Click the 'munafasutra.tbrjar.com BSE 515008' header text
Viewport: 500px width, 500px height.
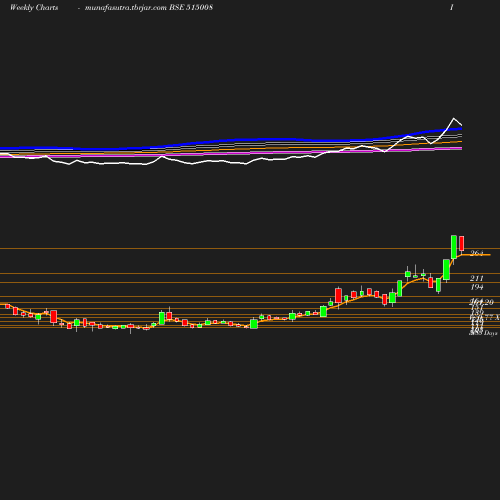(x=149, y=8)
